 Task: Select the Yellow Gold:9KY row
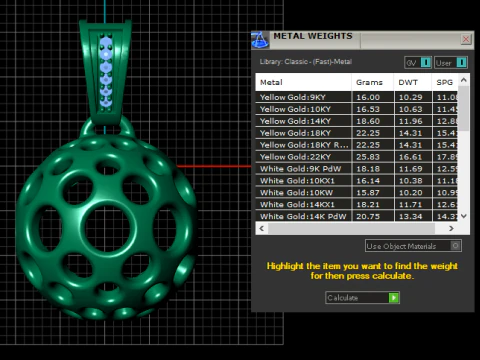pyautogui.click(x=357, y=97)
